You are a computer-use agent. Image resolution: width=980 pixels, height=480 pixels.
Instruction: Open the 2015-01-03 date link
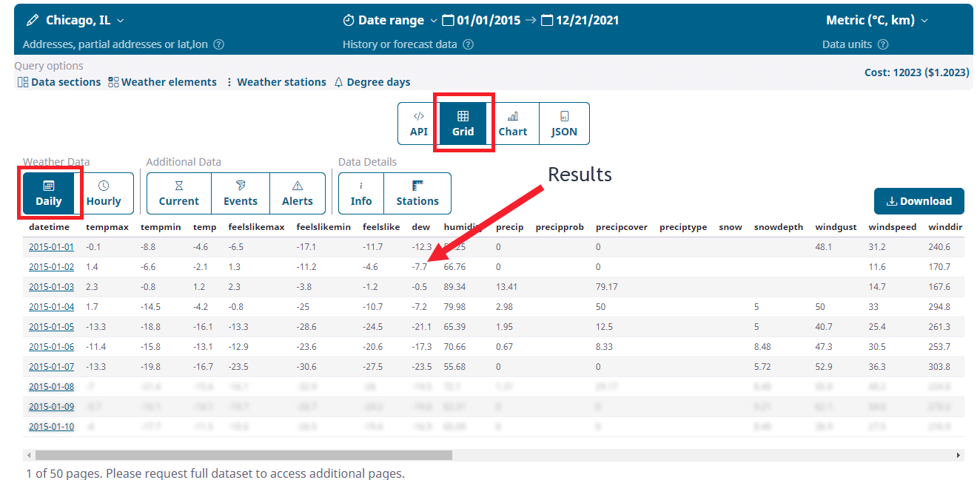tap(51, 286)
